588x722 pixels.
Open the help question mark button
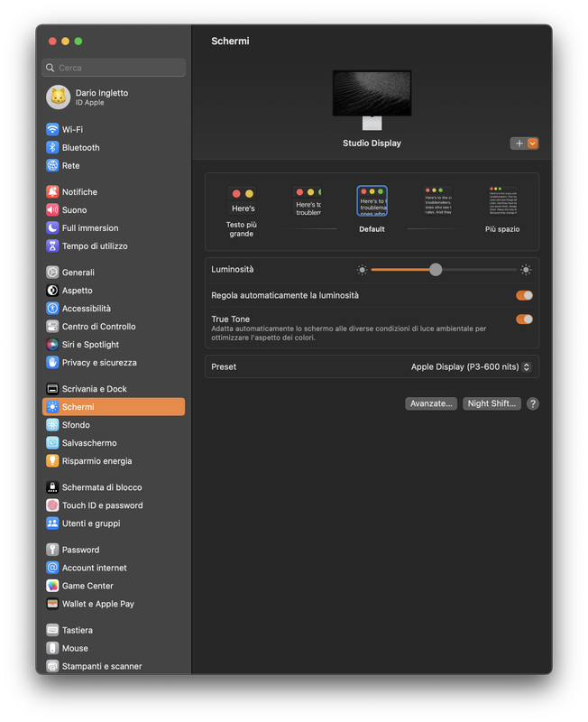tap(533, 403)
